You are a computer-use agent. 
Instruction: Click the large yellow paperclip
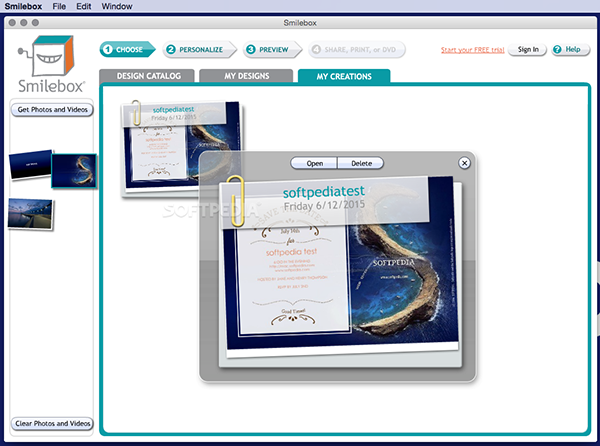tap(236, 201)
